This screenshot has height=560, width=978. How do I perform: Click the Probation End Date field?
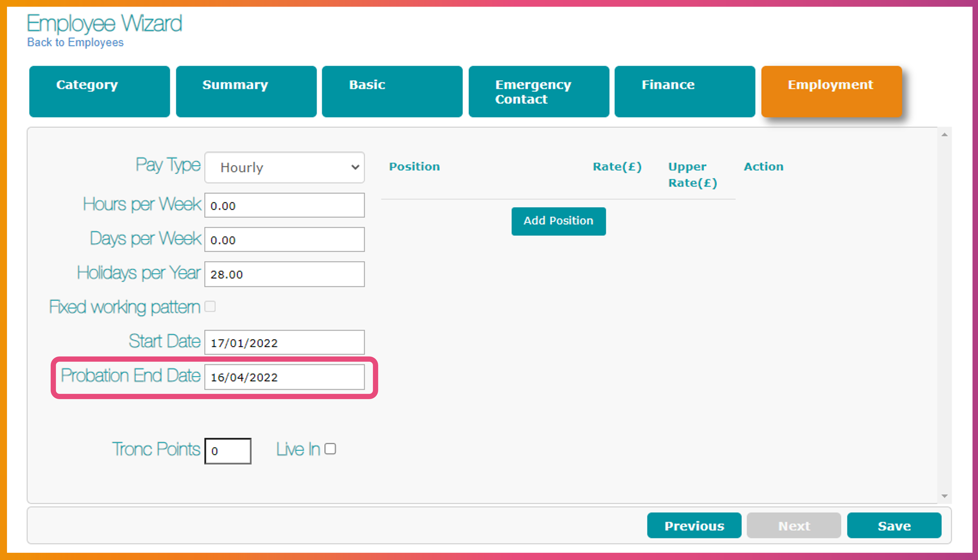(x=284, y=377)
